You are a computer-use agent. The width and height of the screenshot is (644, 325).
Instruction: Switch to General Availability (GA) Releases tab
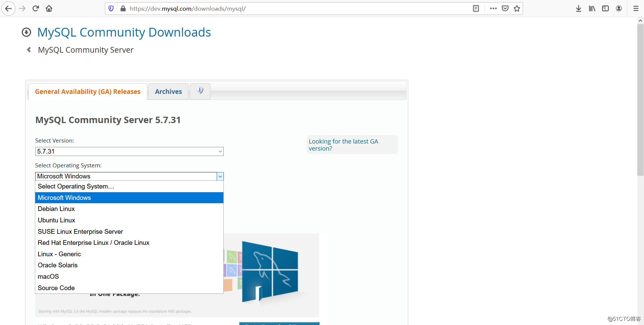[88, 92]
